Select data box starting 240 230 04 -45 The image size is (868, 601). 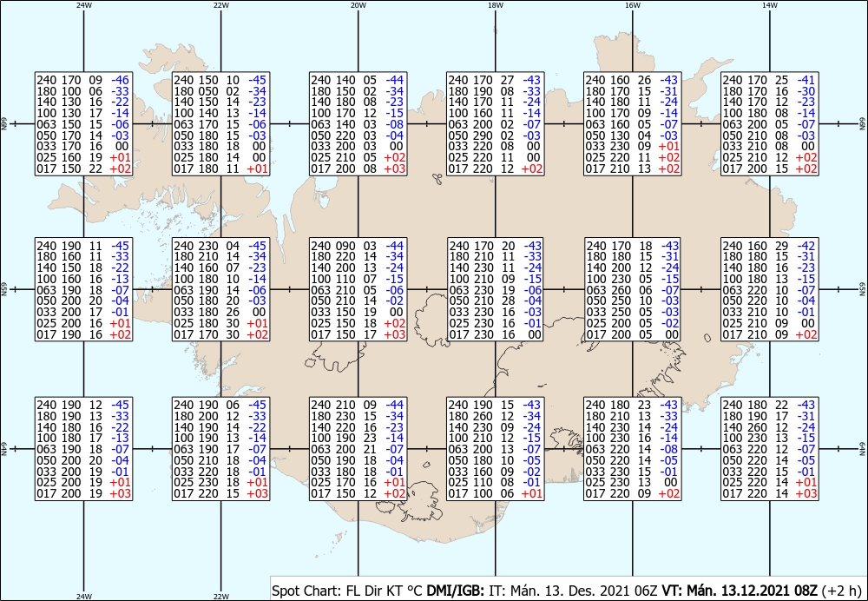tap(220, 290)
